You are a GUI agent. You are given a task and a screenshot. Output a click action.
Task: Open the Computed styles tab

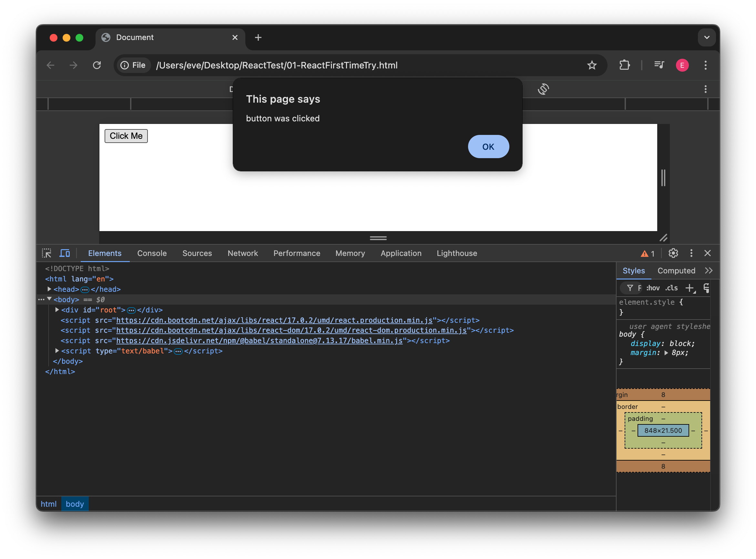click(x=676, y=270)
